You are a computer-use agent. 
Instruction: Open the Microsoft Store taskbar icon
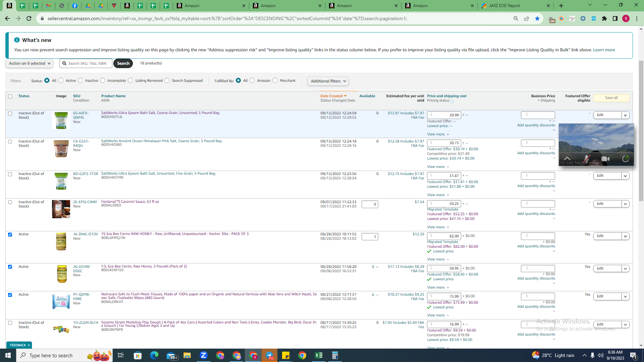click(x=138, y=355)
